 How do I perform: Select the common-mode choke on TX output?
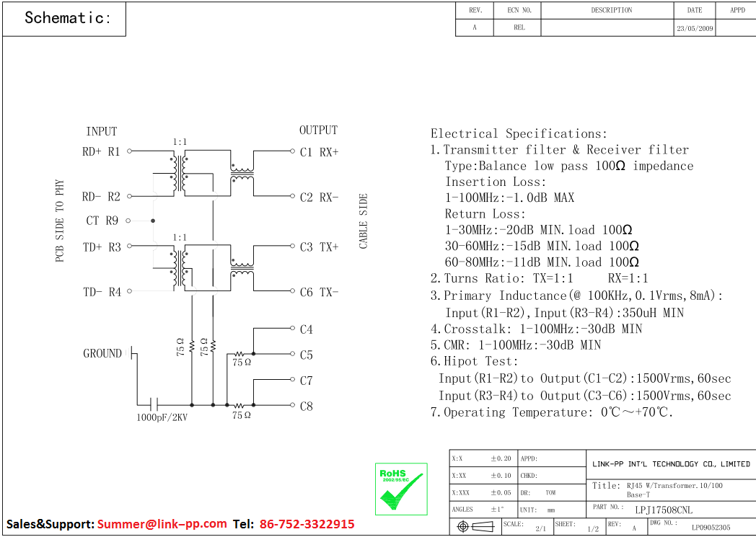(242, 269)
